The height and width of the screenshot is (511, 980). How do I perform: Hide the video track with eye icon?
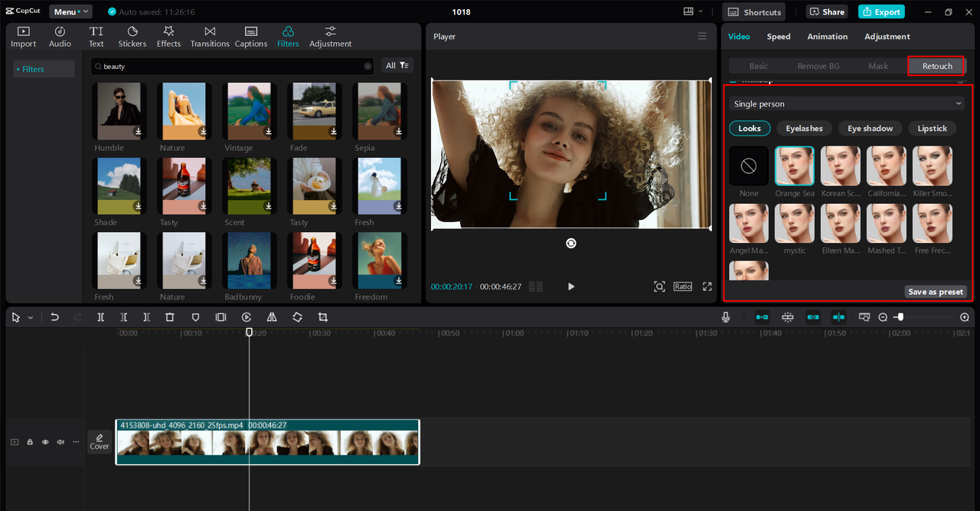[45, 442]
